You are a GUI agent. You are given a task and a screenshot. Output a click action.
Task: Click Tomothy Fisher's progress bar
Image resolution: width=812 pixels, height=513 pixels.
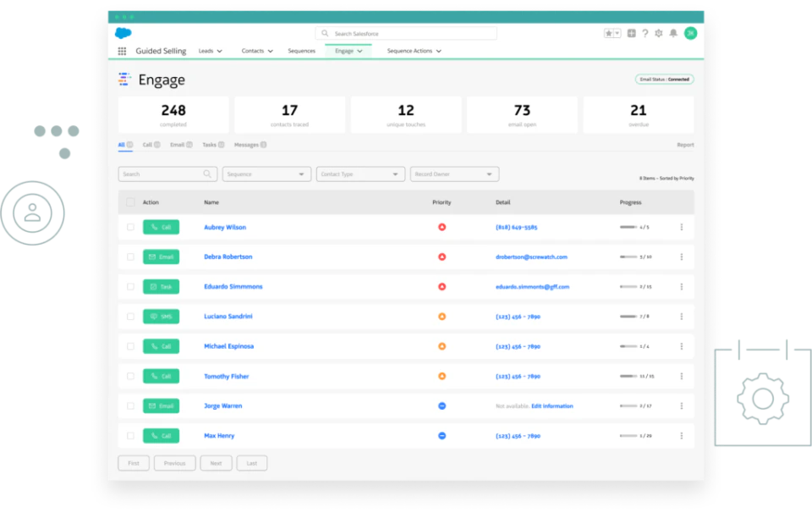tap(629, 376)
